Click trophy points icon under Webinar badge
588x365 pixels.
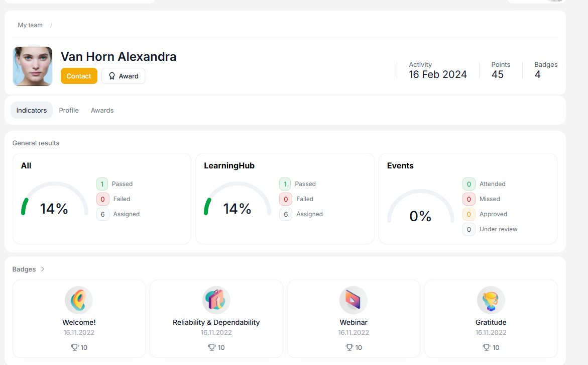[x=349, y=347]
